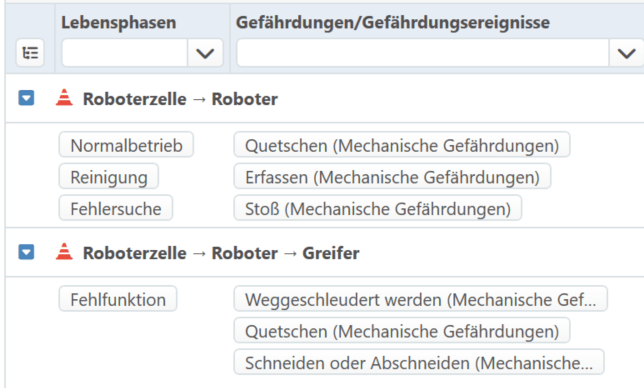Click the warning cone icon beside Greifer row

(64, 252)
